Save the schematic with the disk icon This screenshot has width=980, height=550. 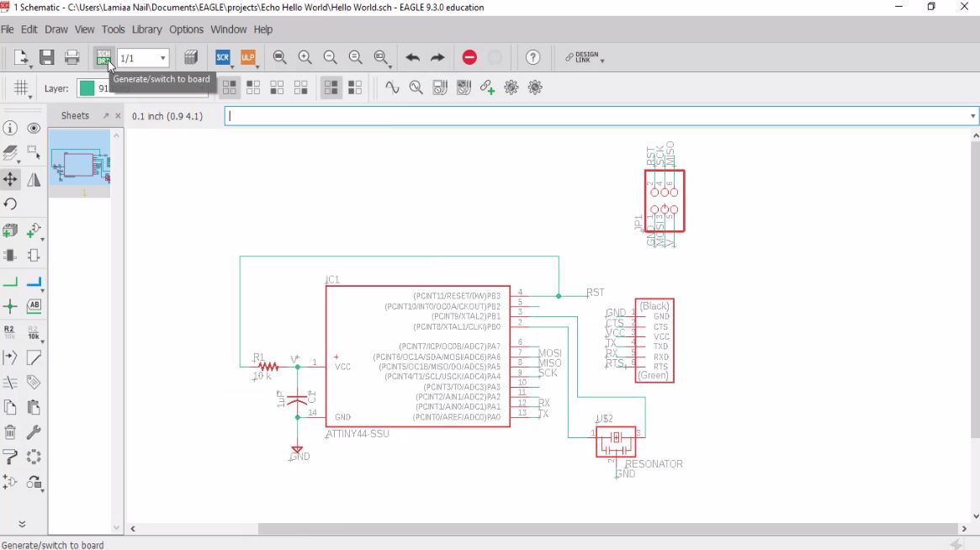(x=47, y=57)
